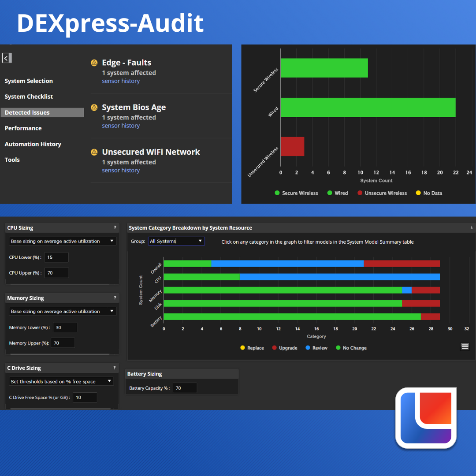Click the Unsecured Wireless red bar
Viewport: 476px width, 476px height.
point(292,146)
